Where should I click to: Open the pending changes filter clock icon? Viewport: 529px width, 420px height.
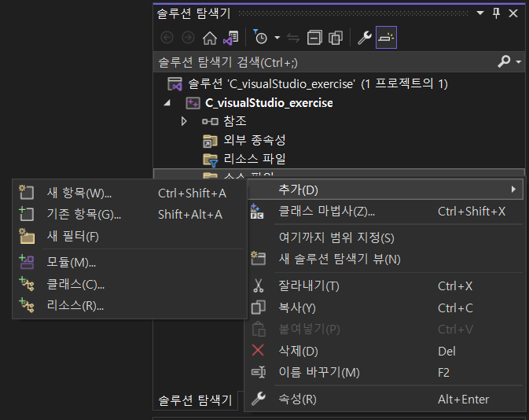[261, 38]
